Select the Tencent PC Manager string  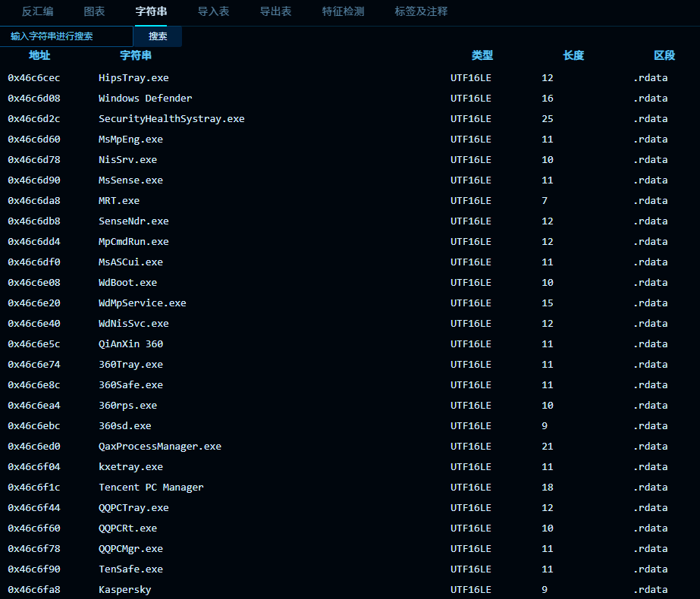pyautogui.click(x=151, y=488)
